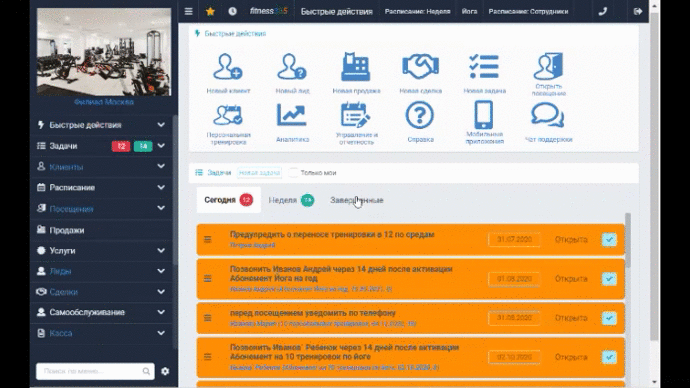Image resolution: width=690 pixels, height=388 pixels.
Task: Click date 31.07.2020 on first task
Action: point(514,240)
